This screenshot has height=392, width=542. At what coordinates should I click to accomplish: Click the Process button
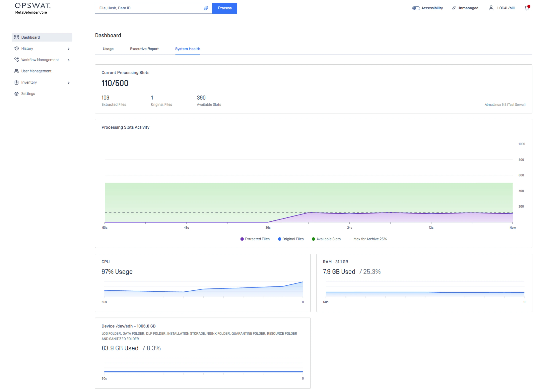(x=224, y=8)
